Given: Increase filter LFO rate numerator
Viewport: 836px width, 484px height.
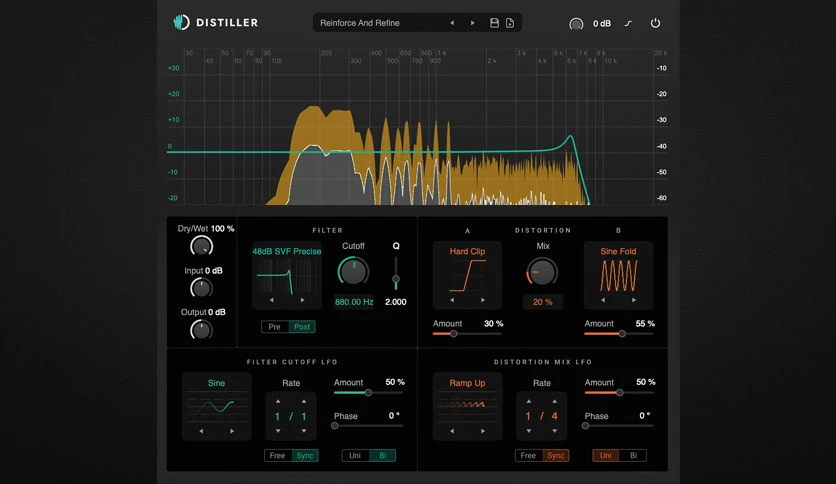Looking at the screenshot, I should pos(278,401).
